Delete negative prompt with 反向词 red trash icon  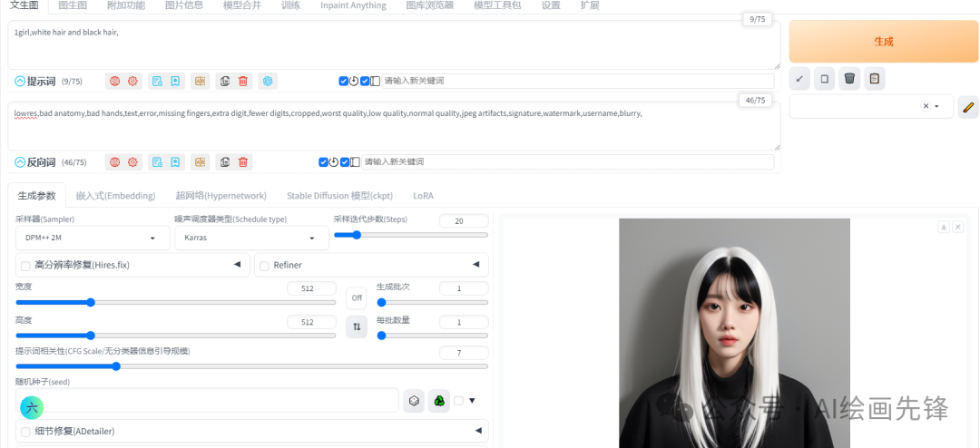243,161
